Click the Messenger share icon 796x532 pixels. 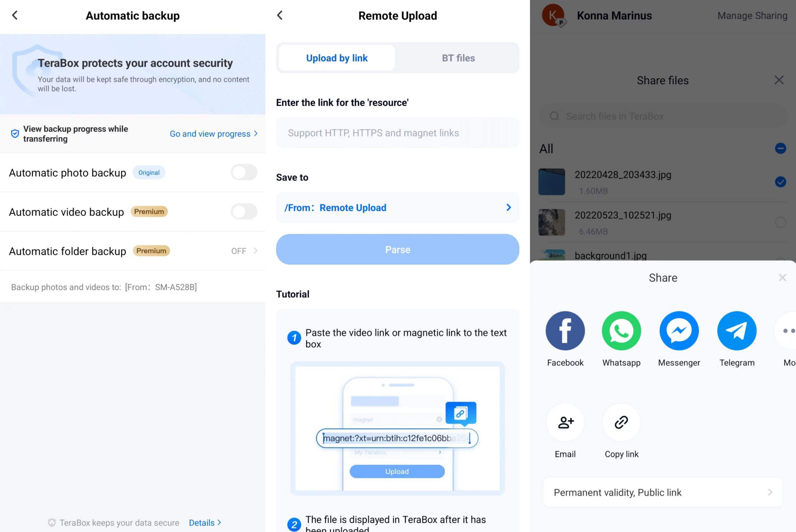coord(679,330)
